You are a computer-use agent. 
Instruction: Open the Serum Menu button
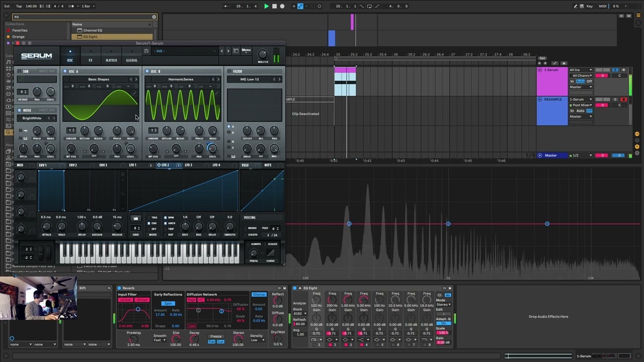click(246, 50)
